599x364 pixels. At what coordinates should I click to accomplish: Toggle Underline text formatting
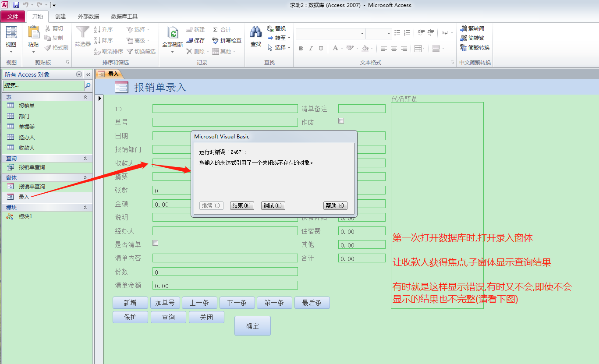click(x=321, y=49)
